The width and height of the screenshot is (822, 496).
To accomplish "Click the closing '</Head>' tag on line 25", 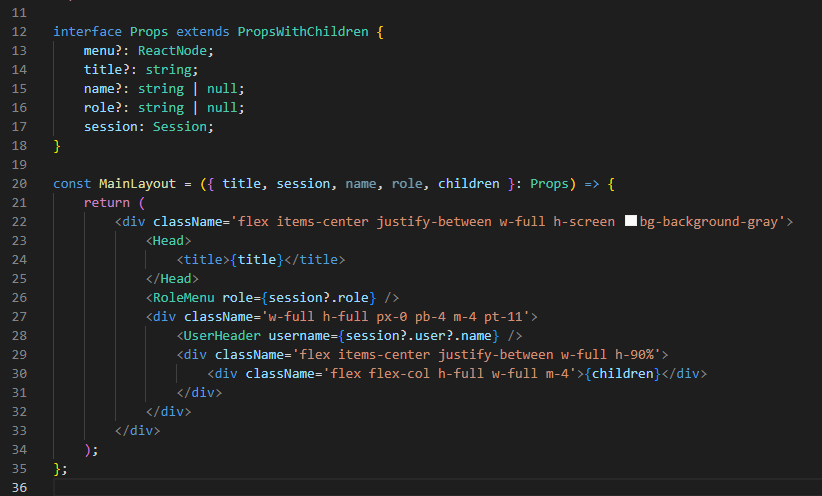I will tap(172, 278).
